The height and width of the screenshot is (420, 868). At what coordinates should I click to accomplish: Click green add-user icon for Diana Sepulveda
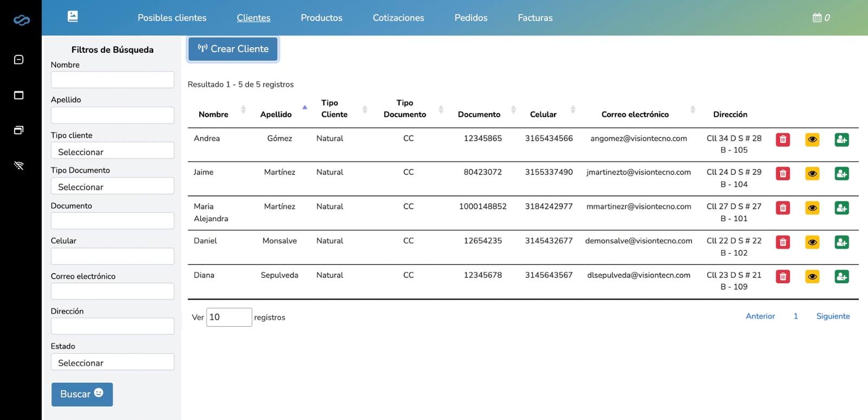[841, 277]
